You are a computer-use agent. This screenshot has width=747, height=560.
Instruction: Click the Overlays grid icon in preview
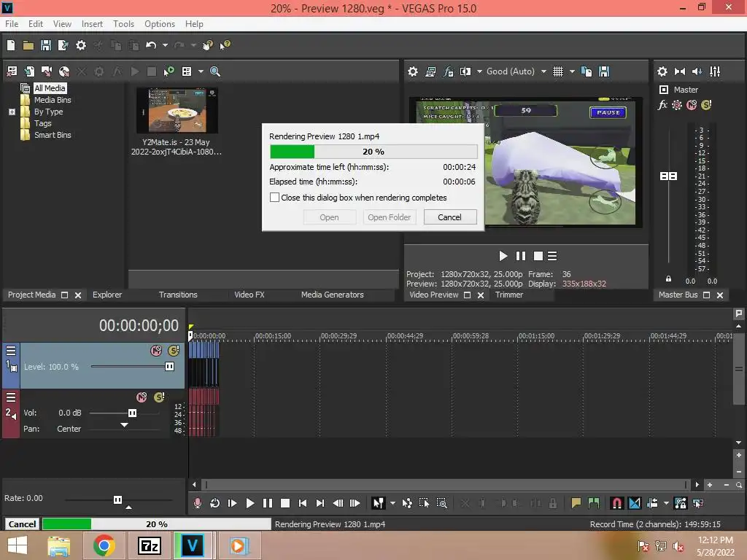coord(558,71)
